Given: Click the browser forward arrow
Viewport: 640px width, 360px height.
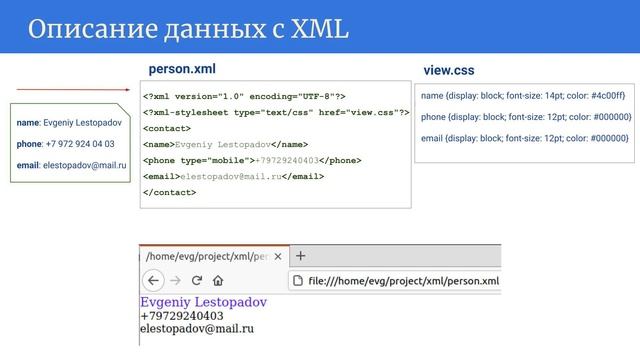Looking at the screenshot, I should coord(176,281).
